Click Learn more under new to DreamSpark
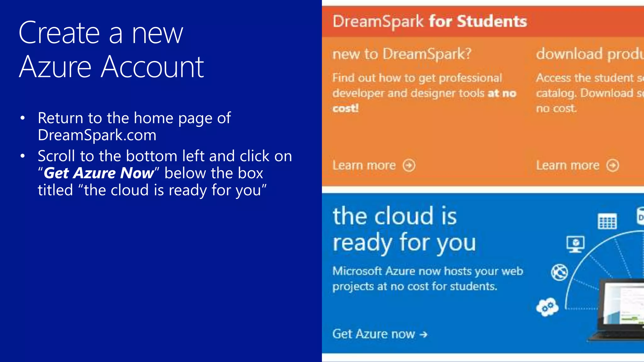Viewport: 644px width, 362px height. [x=364, y=165]
